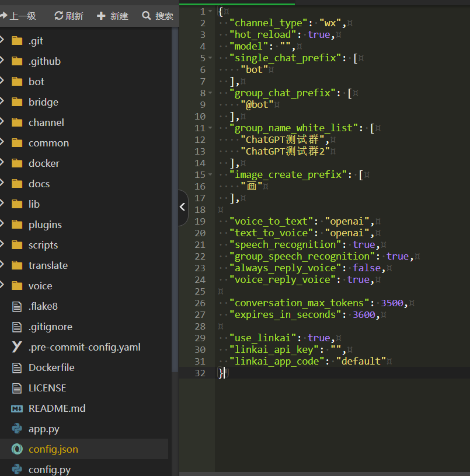Click the plugins folder icon
The height and width of the screenshot is (476, 470).
[17, 225]
